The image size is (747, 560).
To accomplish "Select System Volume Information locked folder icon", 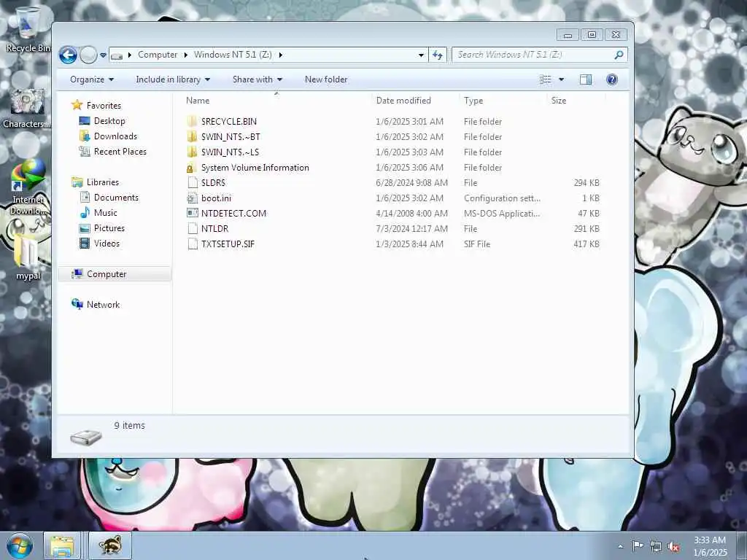I will coord(191,168).
